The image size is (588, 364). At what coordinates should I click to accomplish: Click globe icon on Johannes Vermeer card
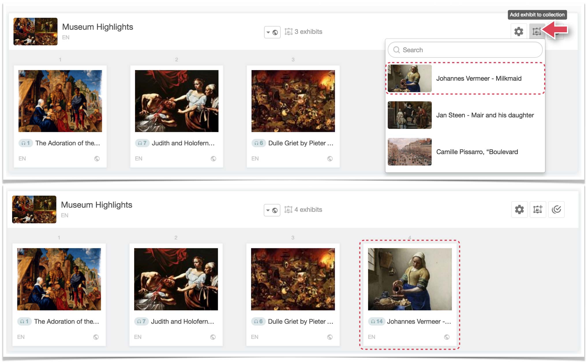(447, 337)
